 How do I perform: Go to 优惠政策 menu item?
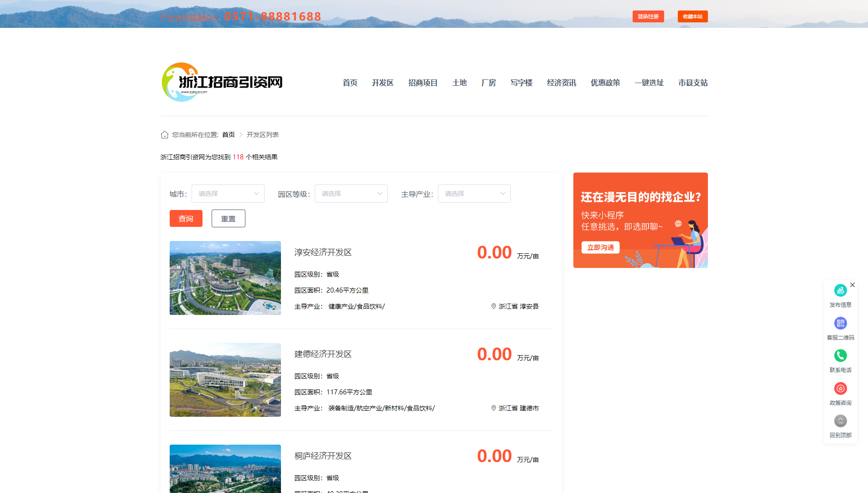point(605,83)
